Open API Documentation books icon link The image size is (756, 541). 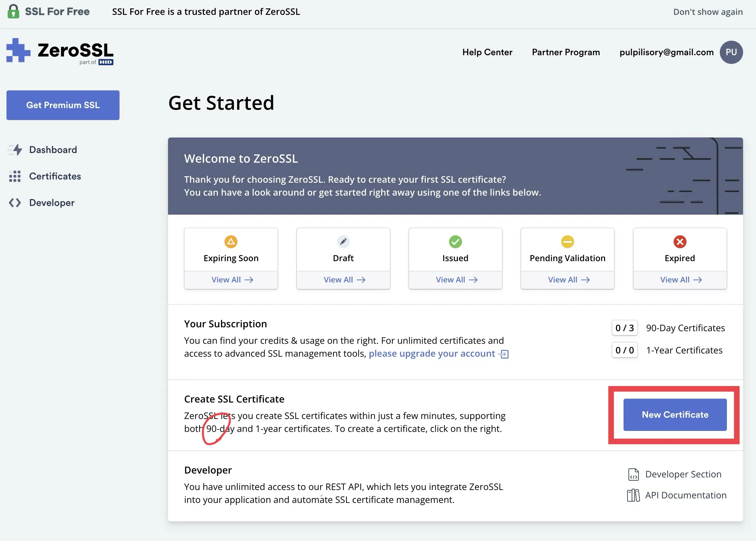(x=633, y=495)
